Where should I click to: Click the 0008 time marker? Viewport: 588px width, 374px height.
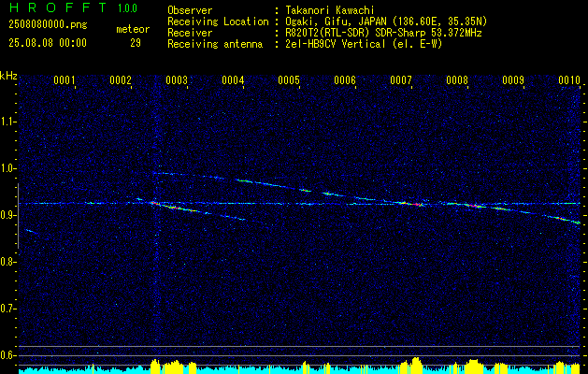tap(457, 80)
